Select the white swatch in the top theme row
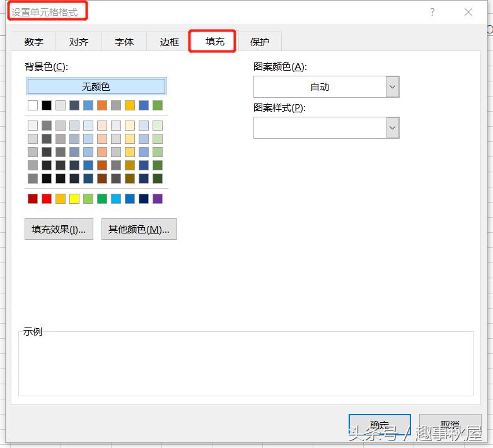Screen dimensions: 493x448 (33, 105)
